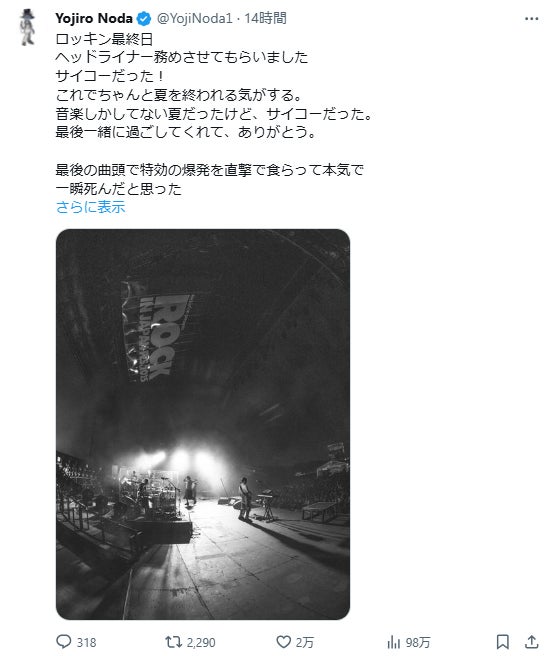The height and width of the screenshot is (656, 549).
Task: Click the 318 replies count
Action: coord(86,642)
